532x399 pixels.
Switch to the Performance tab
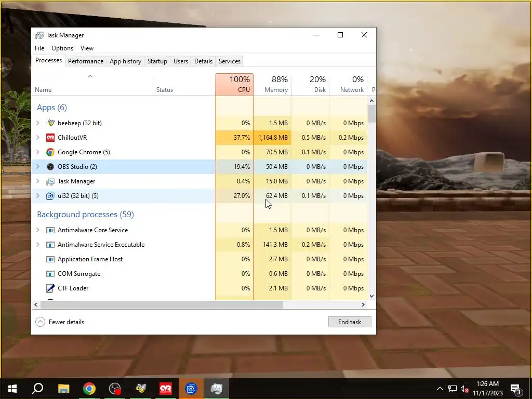(x=86, y=61)
